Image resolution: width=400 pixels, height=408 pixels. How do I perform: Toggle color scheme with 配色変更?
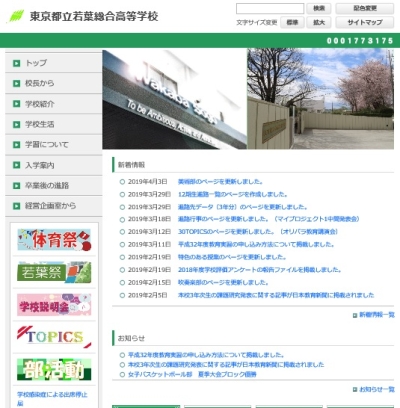tap(365, 8)
